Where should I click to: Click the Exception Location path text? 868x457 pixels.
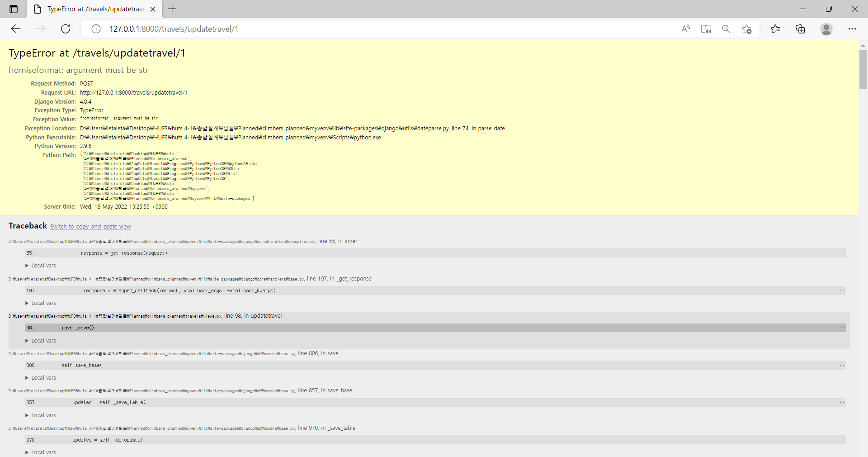292,129
